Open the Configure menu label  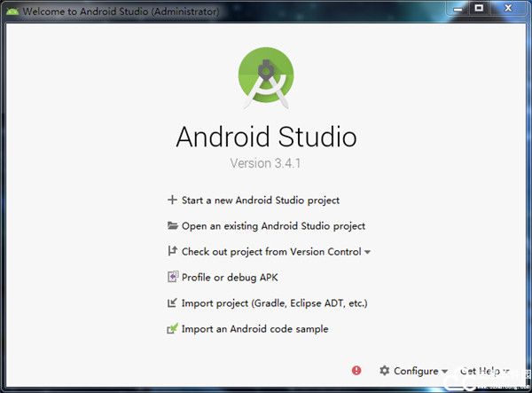pos(416,371)
